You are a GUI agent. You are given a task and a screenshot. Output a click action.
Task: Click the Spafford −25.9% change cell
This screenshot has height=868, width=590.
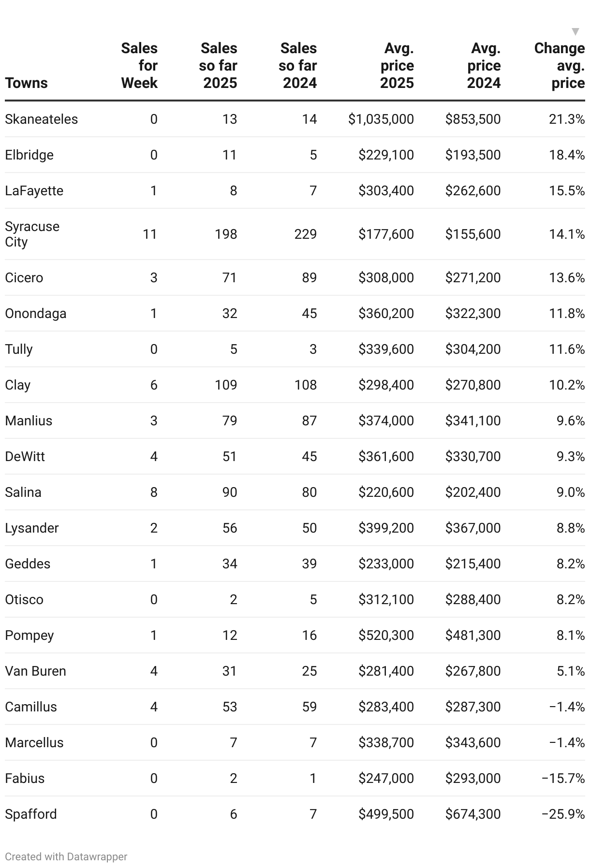[x=563, y=814]
